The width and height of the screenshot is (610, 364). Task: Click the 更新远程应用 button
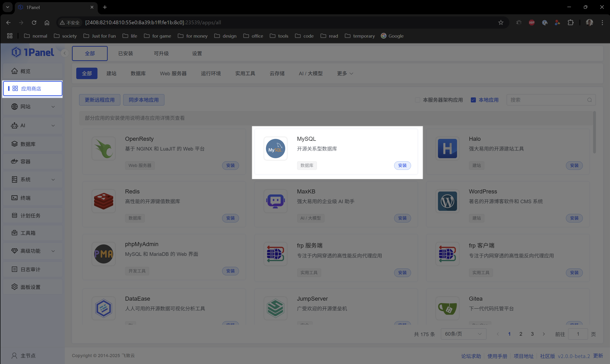click(x=99, y=100)
